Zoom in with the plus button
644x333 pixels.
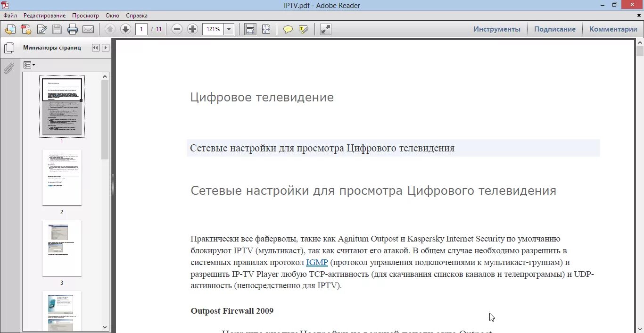192,29
